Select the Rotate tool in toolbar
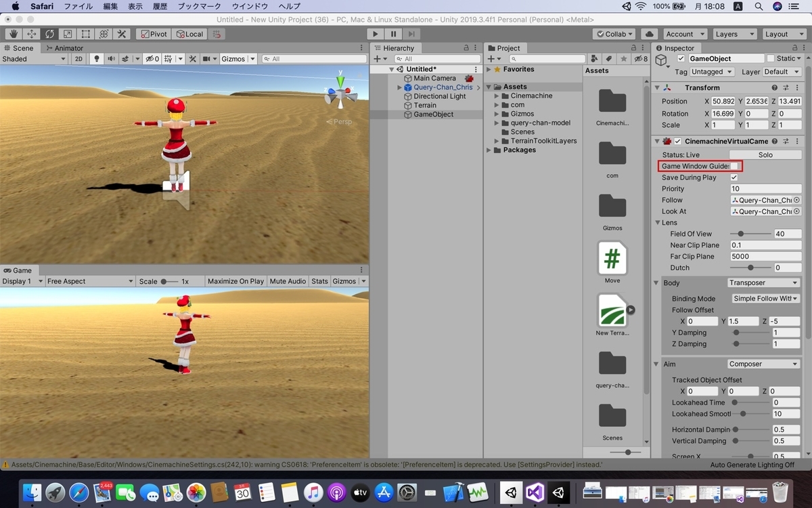This screenshot has width=812, height=508. coord(49,34)
